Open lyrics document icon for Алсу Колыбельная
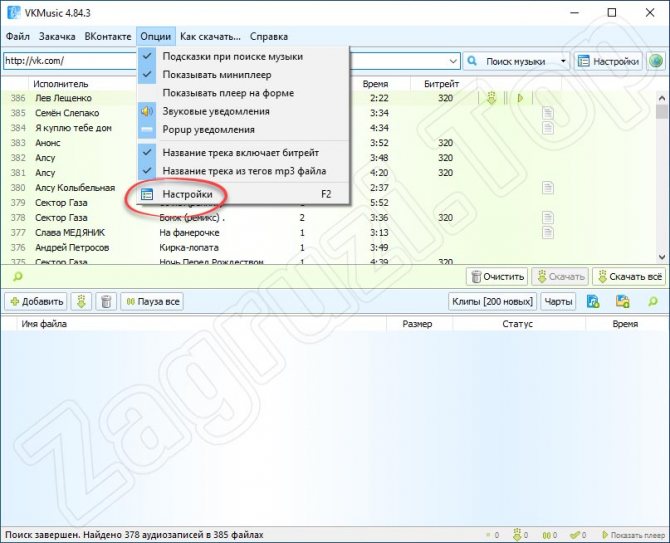Viewport: 670px width, 543px height. tap(548, 188)
